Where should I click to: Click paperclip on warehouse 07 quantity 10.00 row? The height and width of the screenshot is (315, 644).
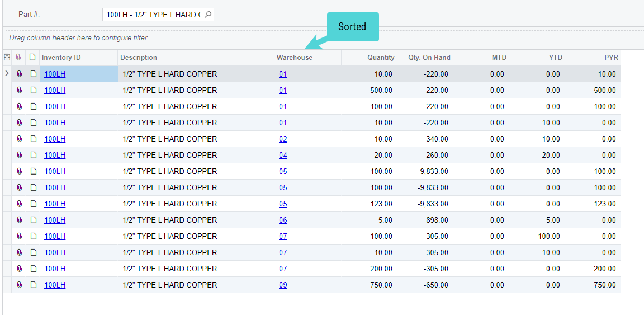20,252
